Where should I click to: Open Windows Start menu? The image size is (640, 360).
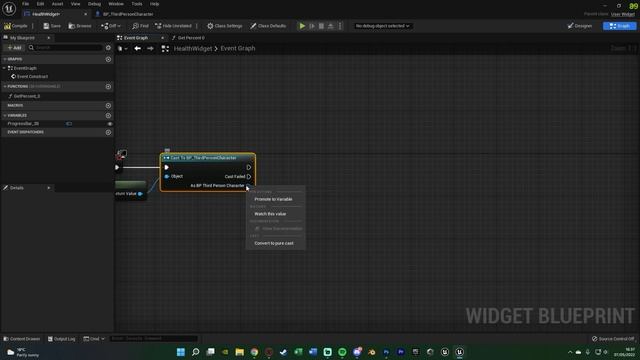click(180, 352)
